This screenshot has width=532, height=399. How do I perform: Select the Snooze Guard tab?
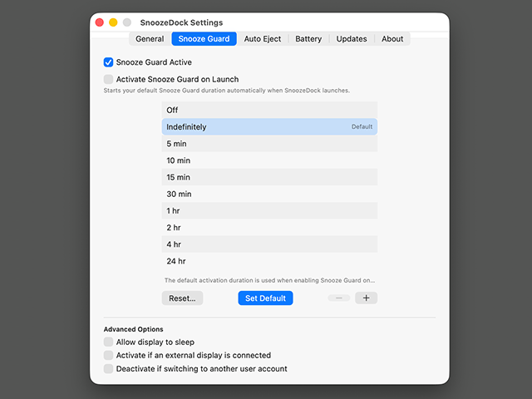click(x=204, y=39)
